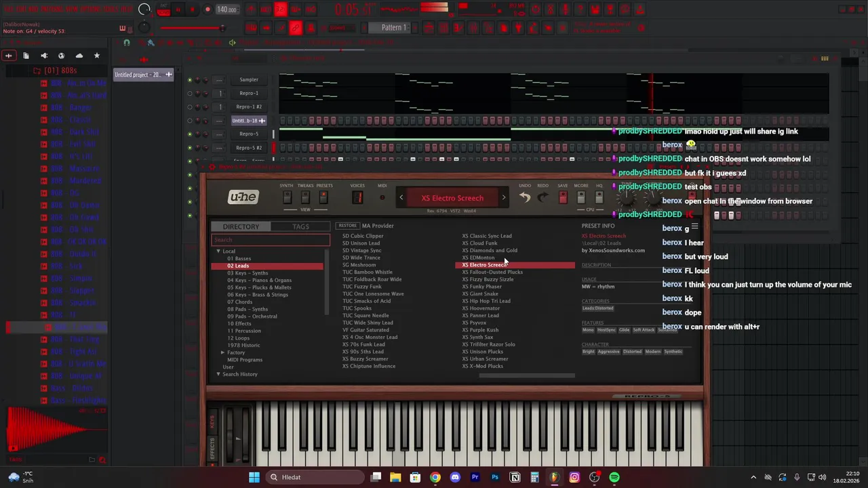Toggle the link (chain) icon in FL toolbar
Screen dimensions: 868x488
(295, 28)
